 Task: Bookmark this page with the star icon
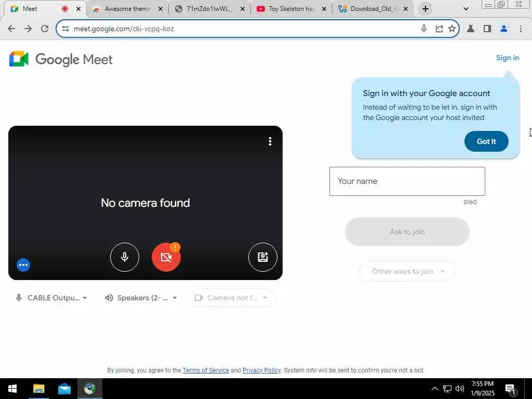tap(451, 29)
